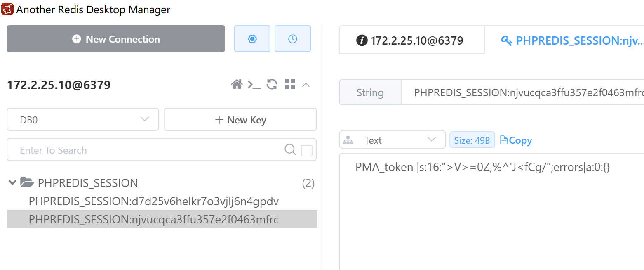Screen dimensions: 644x270
Task: Click the app logo icon
Action: [7, 9]
